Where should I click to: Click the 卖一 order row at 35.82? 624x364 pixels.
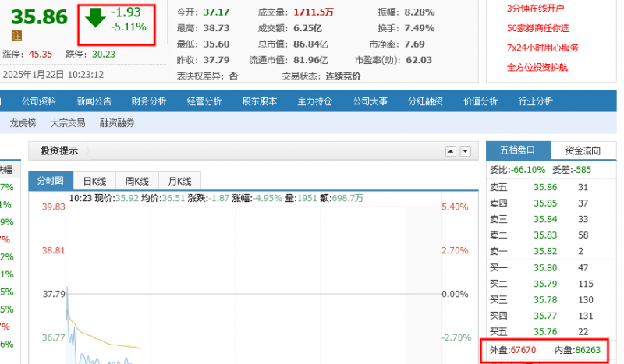pos(551,251)
